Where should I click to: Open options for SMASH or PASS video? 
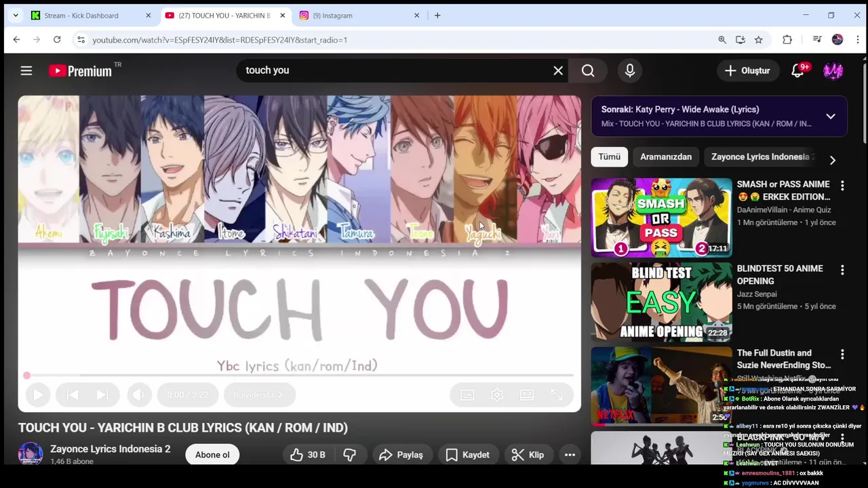click(842, 186)
